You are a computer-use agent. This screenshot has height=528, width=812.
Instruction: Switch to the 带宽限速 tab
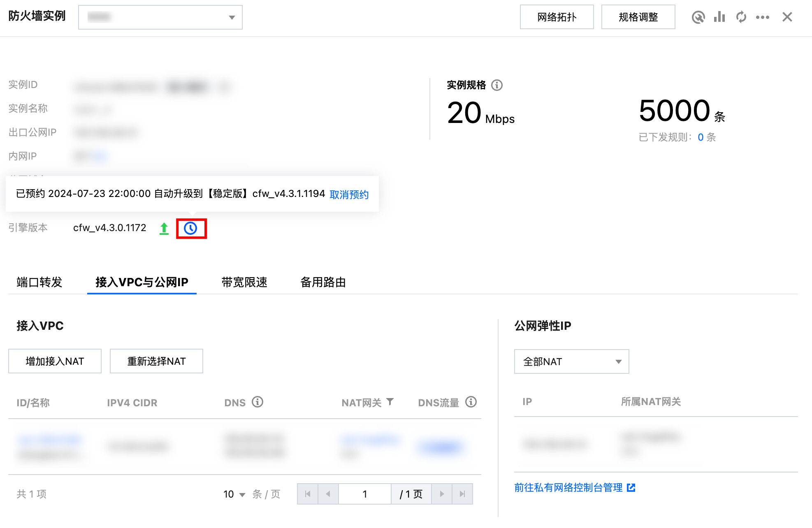point(244,282)
